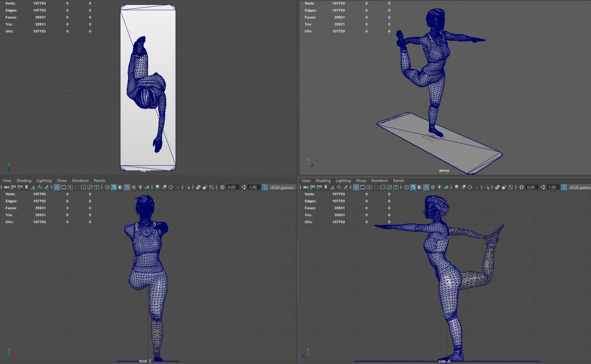Open Shading menu in side view panel

tap(323, 181)
